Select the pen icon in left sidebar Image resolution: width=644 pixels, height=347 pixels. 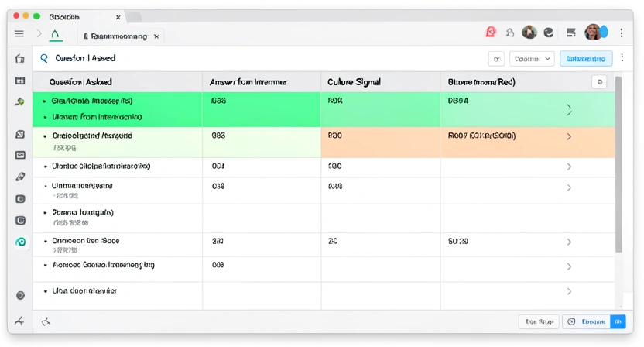[x=20, y=177]
